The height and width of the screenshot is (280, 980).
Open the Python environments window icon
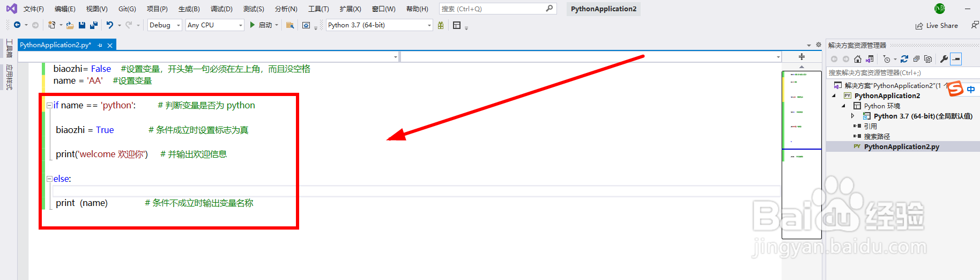(457, 25)
